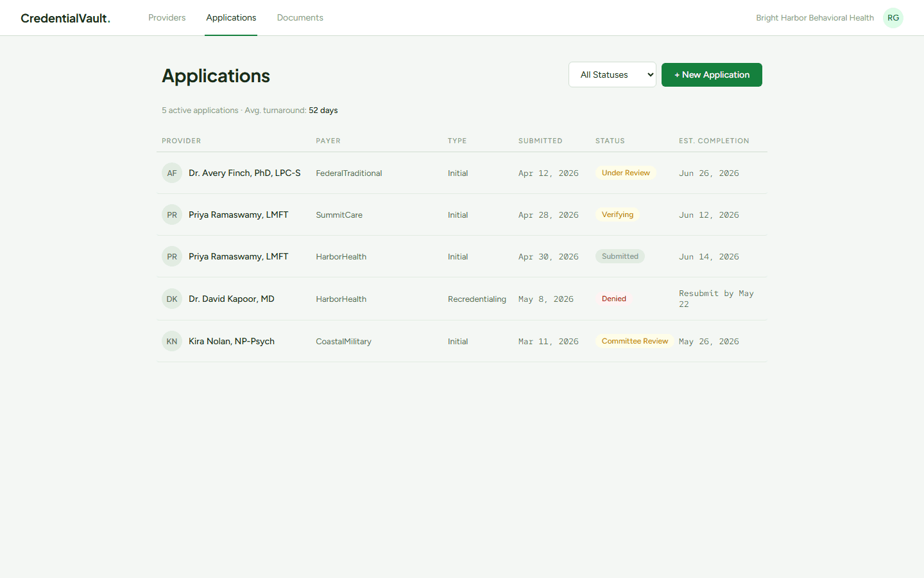Open the All Statuses filter dropdown
Viewport: 924px width, 578px height.
[612, 74]
